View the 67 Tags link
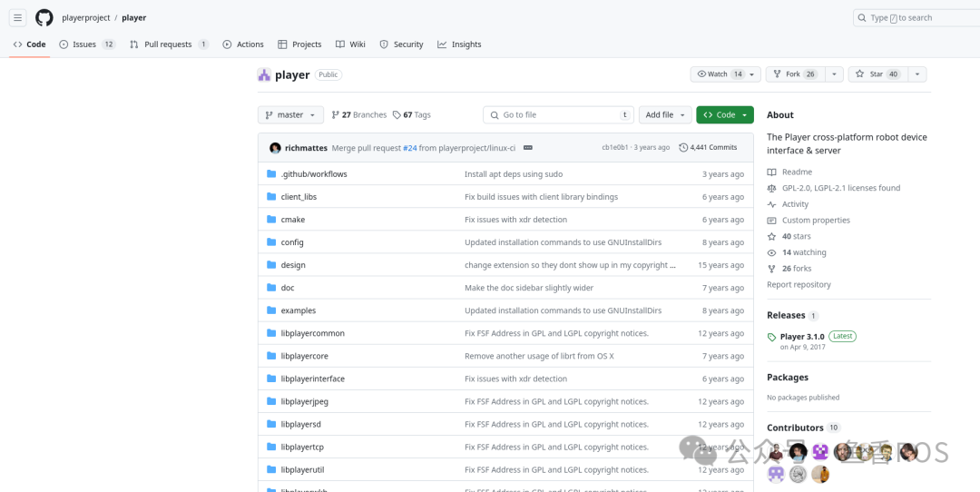 point(412,115)
